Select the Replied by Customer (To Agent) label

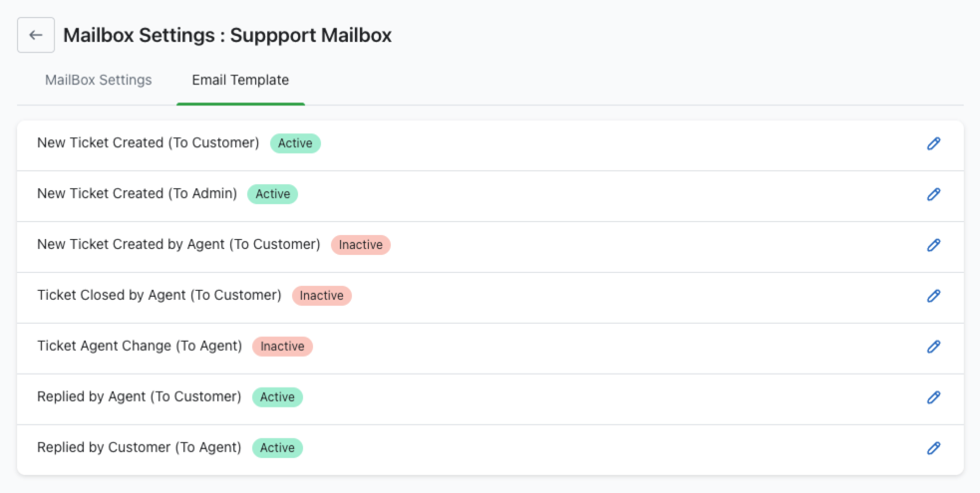coord(140,448)
